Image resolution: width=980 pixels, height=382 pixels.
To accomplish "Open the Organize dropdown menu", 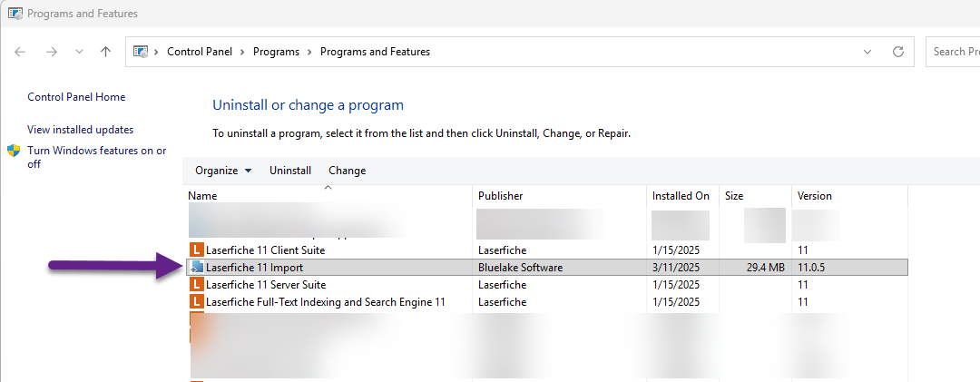I will pos(223,171).
